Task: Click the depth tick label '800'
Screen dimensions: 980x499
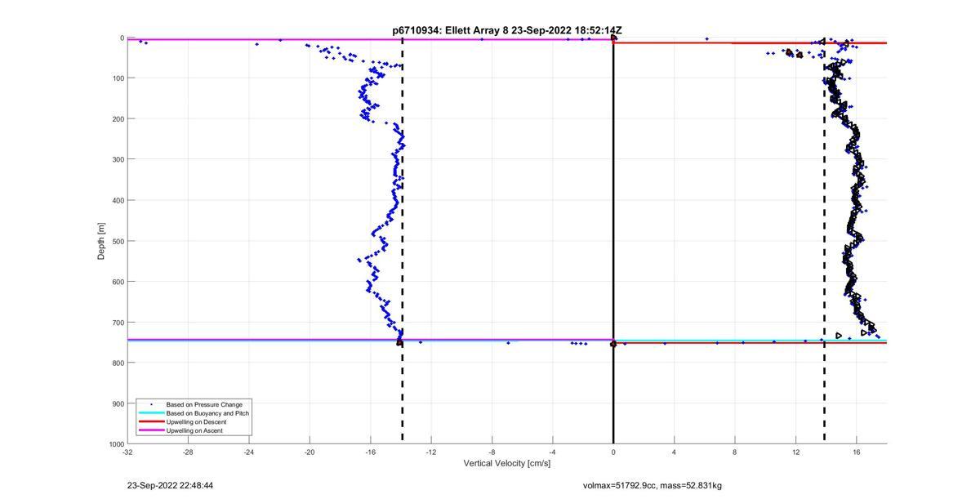Action: point(118,363)
